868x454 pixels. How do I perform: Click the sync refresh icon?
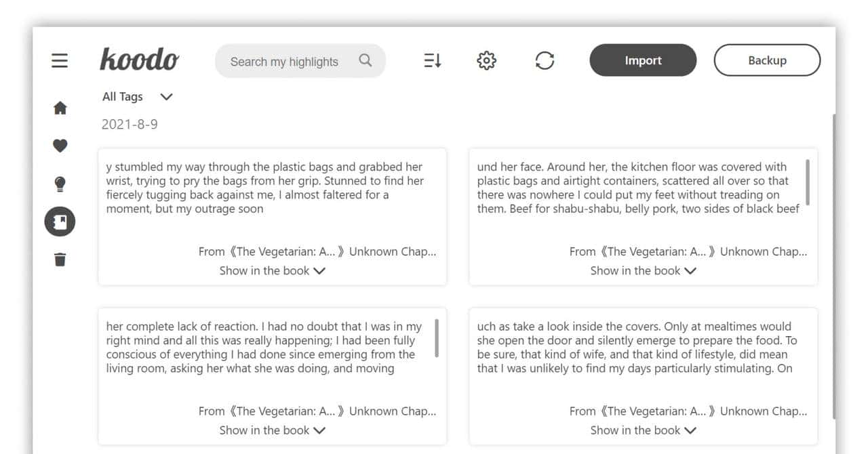tap(545, 61)
